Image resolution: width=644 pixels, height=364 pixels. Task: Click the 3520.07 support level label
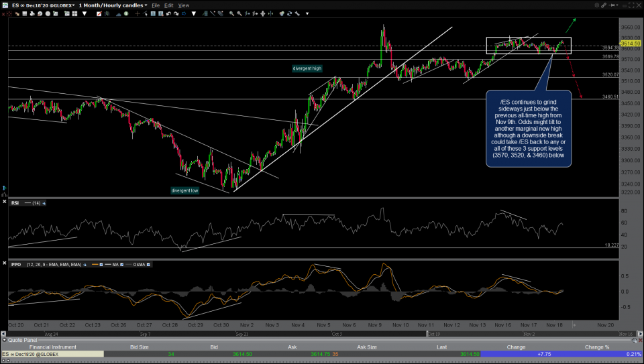[610, 74]
